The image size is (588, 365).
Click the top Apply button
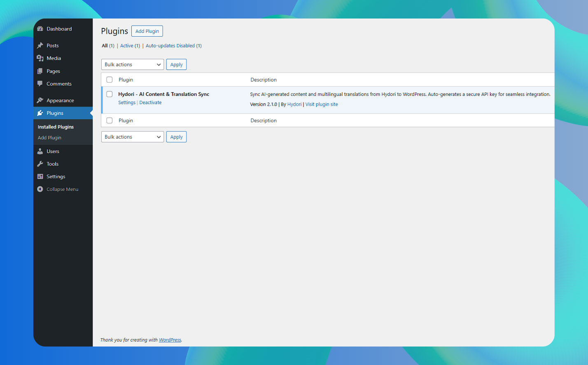click(x=176, y=65)
